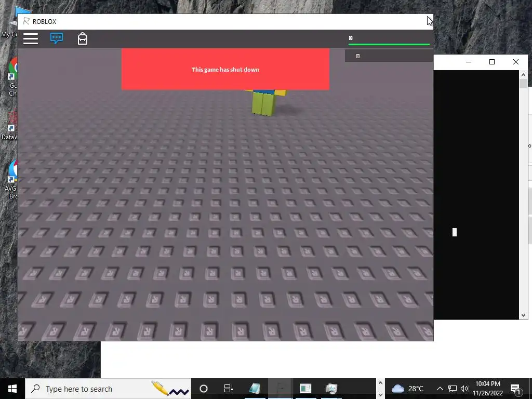Open the red DataV desktop shortcut
The width and height of the screenshot is (532, 399).
[9, 126]
